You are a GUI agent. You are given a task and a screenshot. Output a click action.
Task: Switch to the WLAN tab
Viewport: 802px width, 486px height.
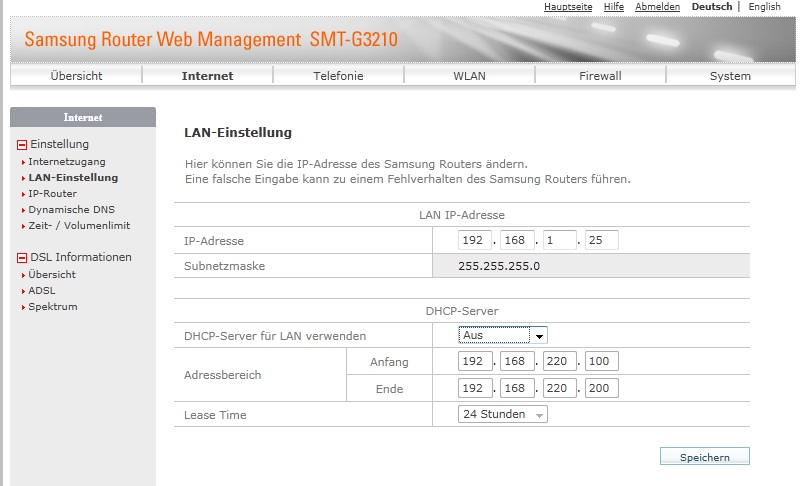click(x=469, y=76)
